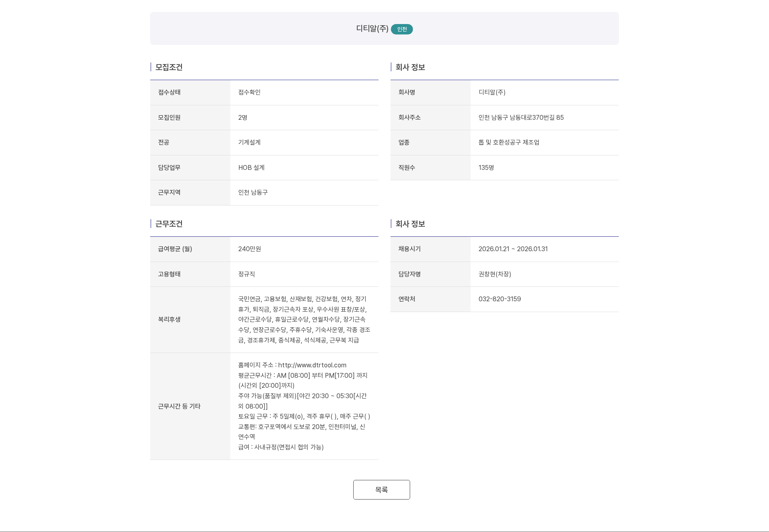Click the 연락처 label cell
The image size is (769, 532).
pyautogui.click(x=431, y=299)
